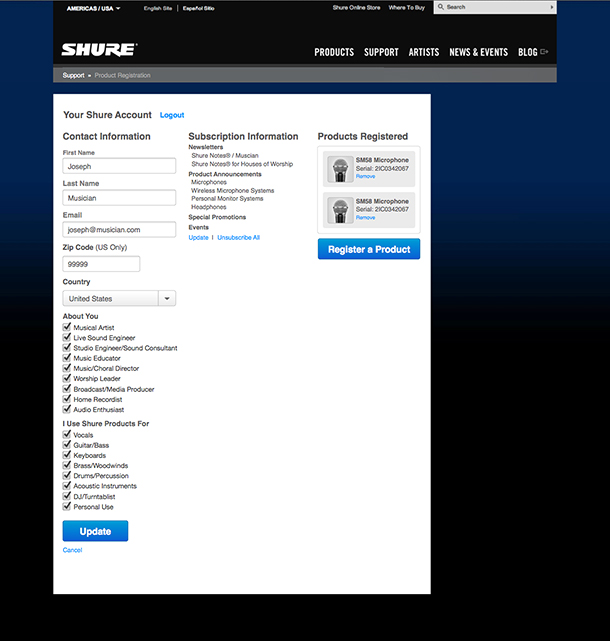Click the subscription Update link

point(198,238)
